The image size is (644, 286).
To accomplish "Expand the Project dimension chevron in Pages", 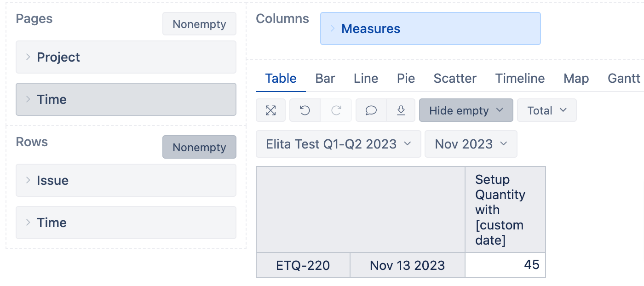I will pyautogui.click(x=28, y=57).
